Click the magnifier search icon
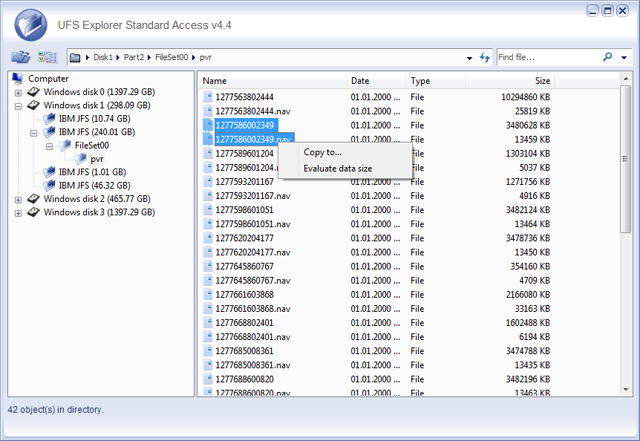The width and height of the screenshot is (640, 441). pos(607,57)
